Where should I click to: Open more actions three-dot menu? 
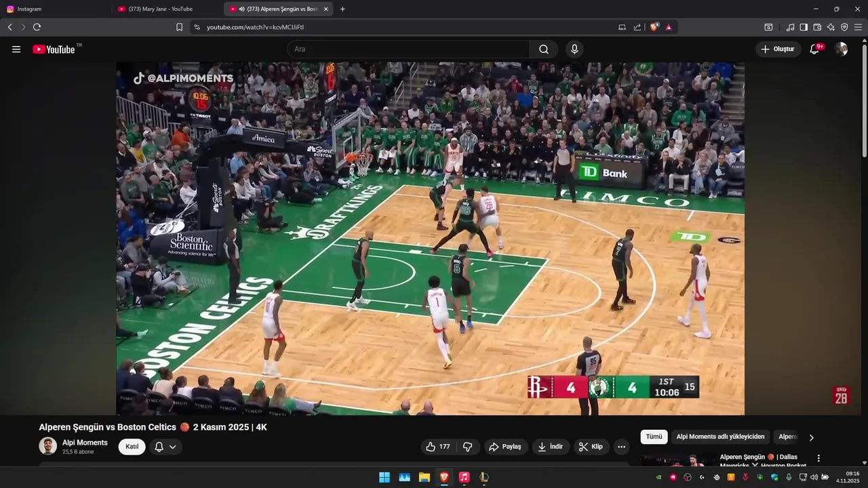pyautogui.click(x=621, y=447)
